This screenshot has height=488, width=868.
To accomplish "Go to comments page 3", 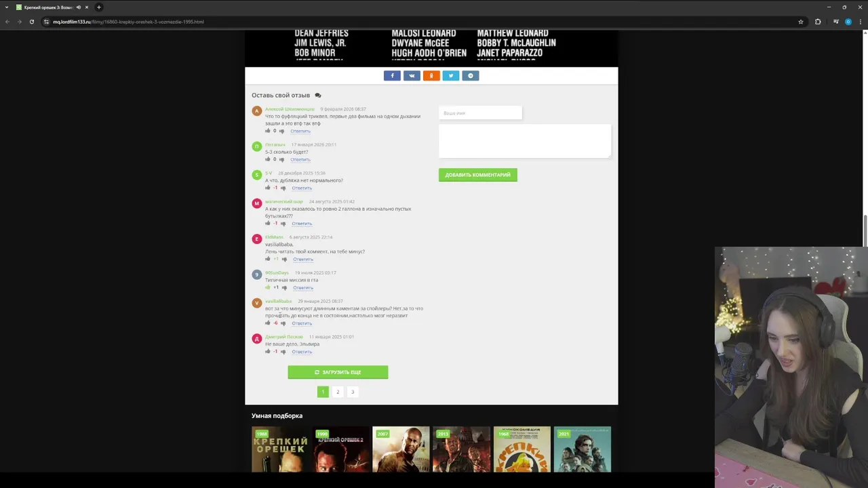I will [x=353, y=392].
